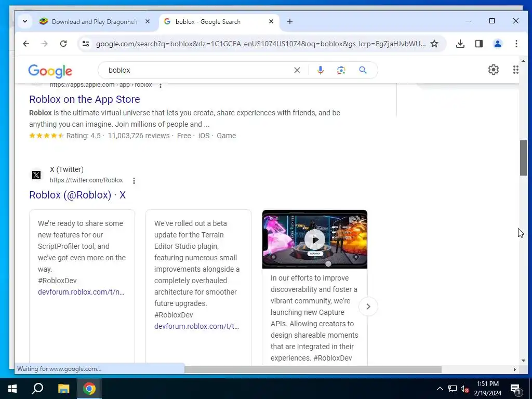View site information icon in address bar

point(86,44)
